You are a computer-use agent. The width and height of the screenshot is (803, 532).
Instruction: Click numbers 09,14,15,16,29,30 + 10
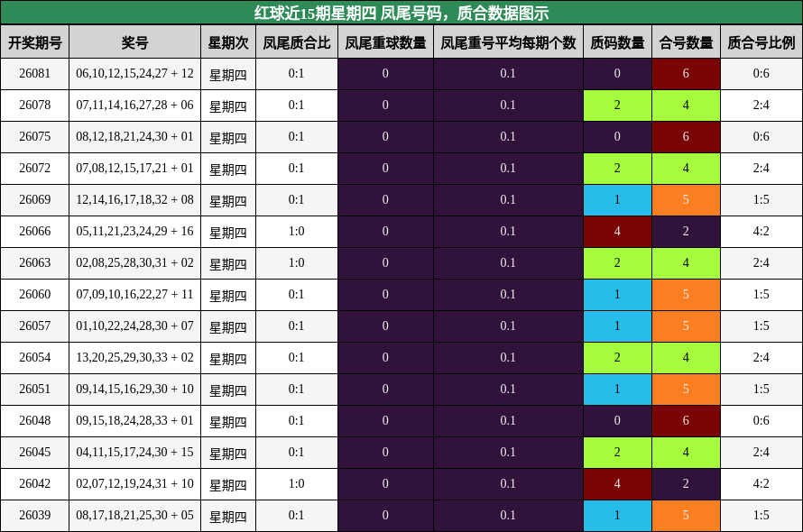[x=134, y=390]
